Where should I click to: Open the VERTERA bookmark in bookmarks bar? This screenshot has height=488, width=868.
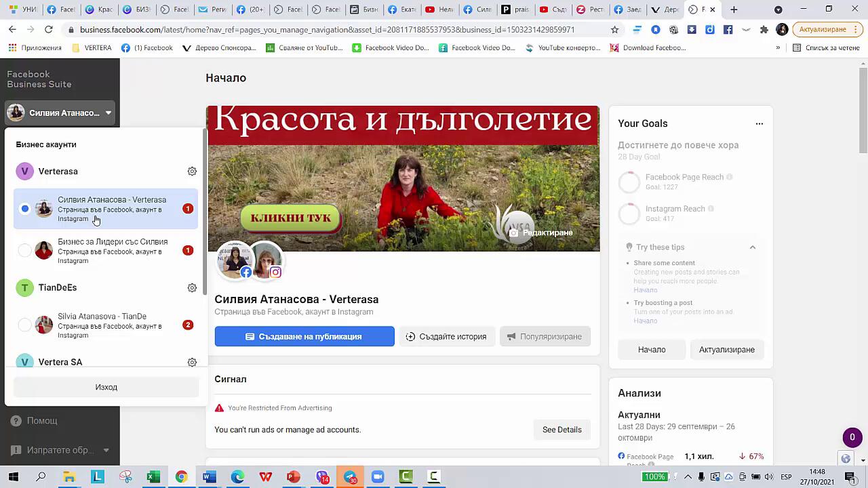(x=92, y=48)
